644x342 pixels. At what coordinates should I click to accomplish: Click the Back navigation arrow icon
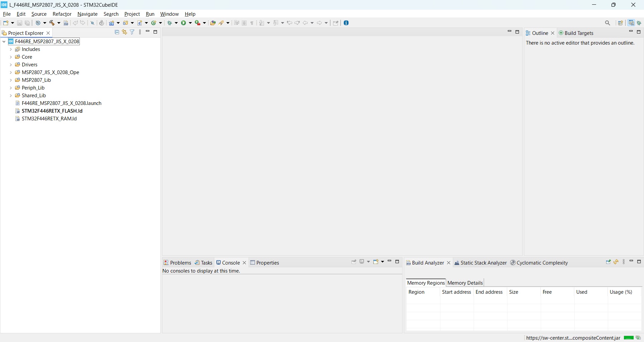(306, 23)
